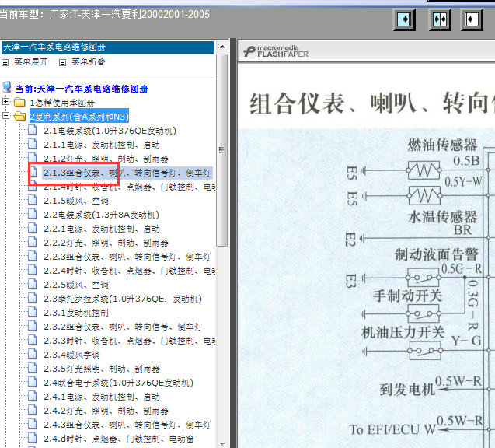Click page icon for 2.1电装系统(1.0升376QE发动机)

(x=33, y=130)
